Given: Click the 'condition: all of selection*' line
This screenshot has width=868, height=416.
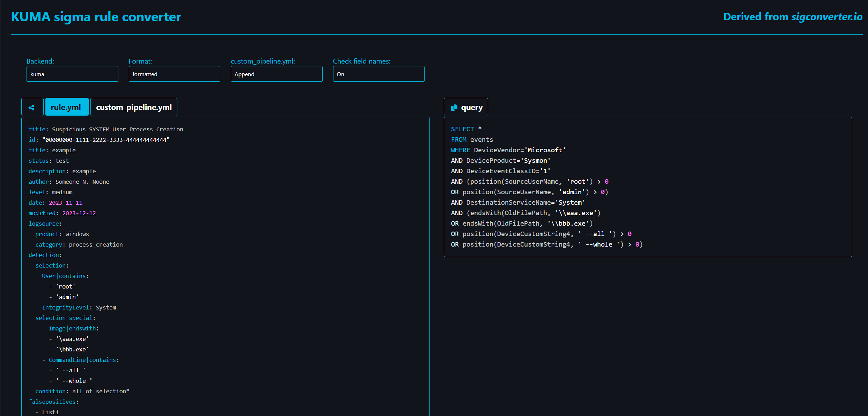Looking at the screenshot, I should [x=82, y=391].
